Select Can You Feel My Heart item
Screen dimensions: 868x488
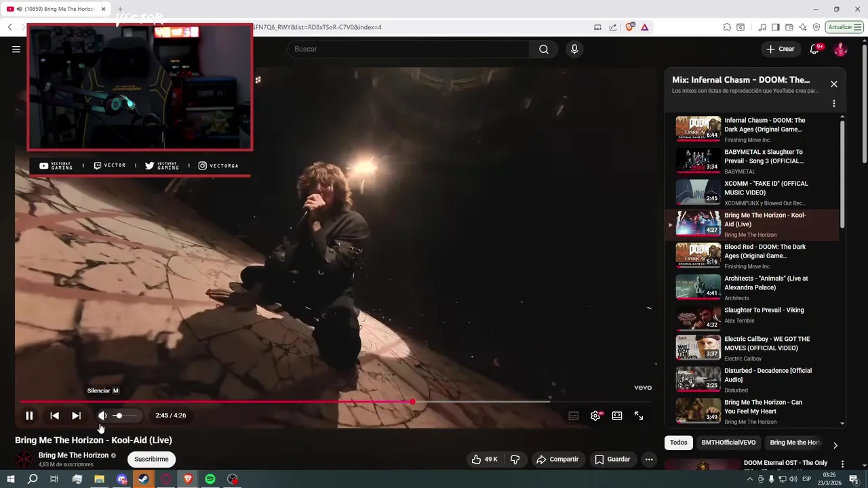[x=751, y=411]
